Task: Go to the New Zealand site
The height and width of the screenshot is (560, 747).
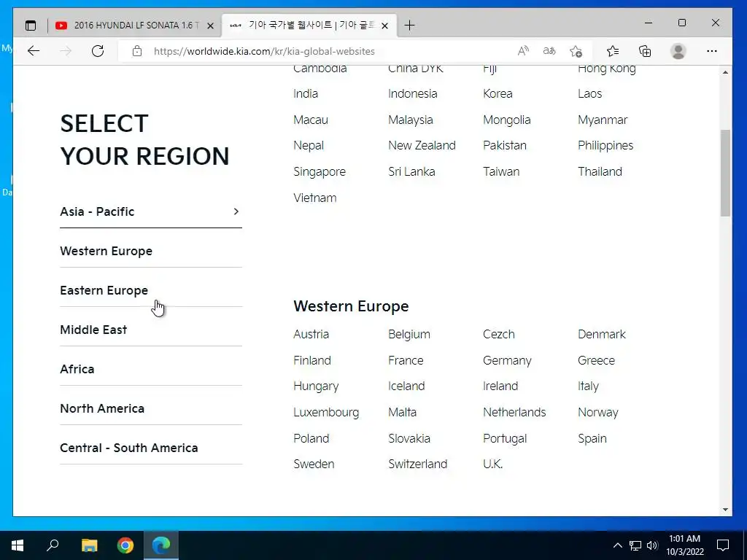Action: [422, 146]
